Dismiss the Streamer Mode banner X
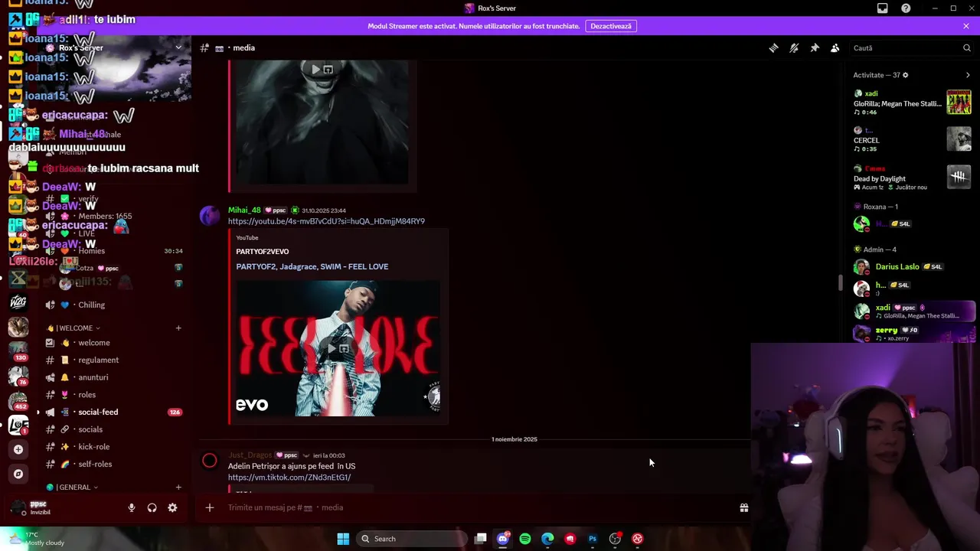 click(966, 26)
